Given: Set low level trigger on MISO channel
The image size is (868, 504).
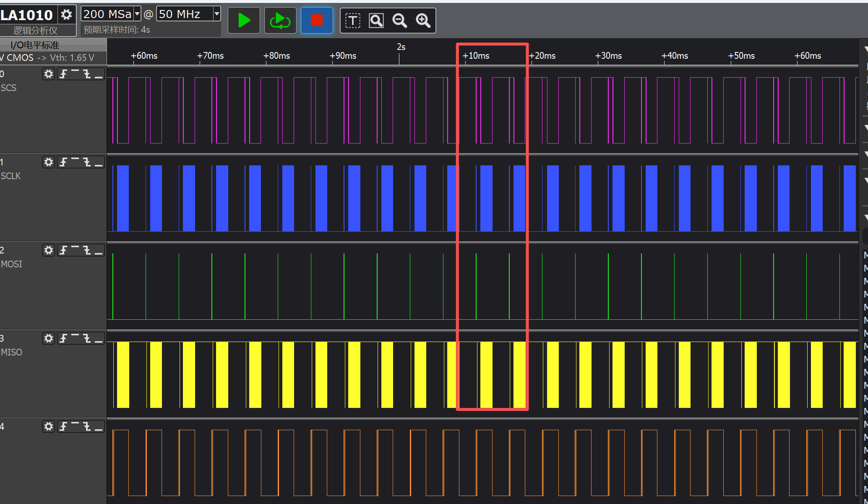Looking at the screenshot, I should tap(99, 339).
